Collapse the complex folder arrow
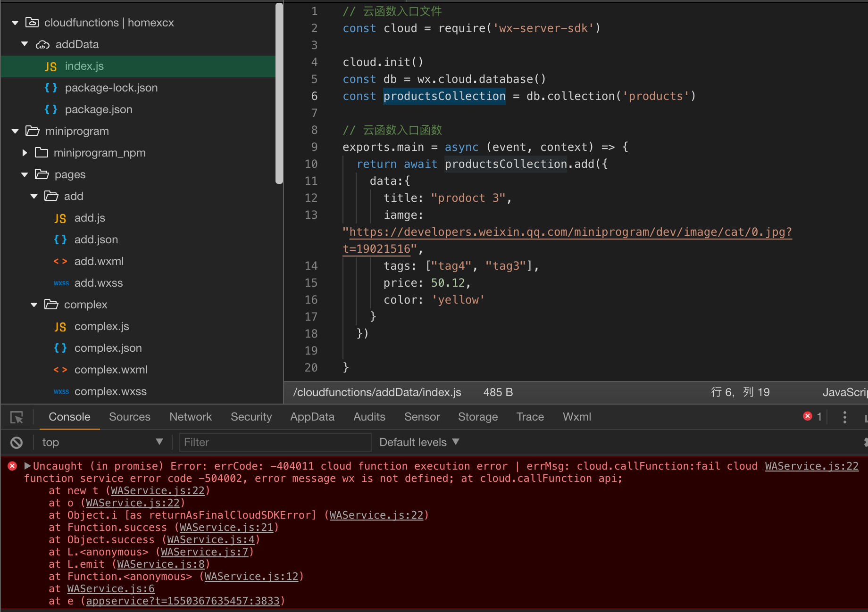 point(34,305)
